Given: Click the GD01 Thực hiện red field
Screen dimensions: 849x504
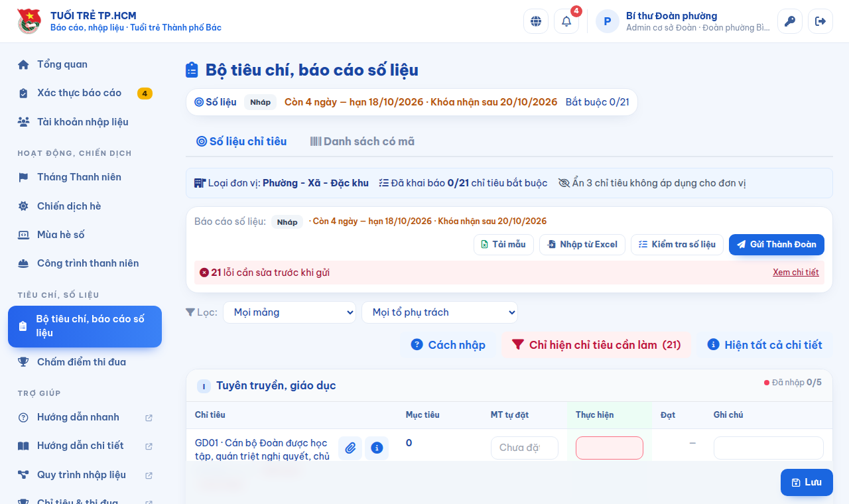Looking at the screenshot, I should pos(610,448).
